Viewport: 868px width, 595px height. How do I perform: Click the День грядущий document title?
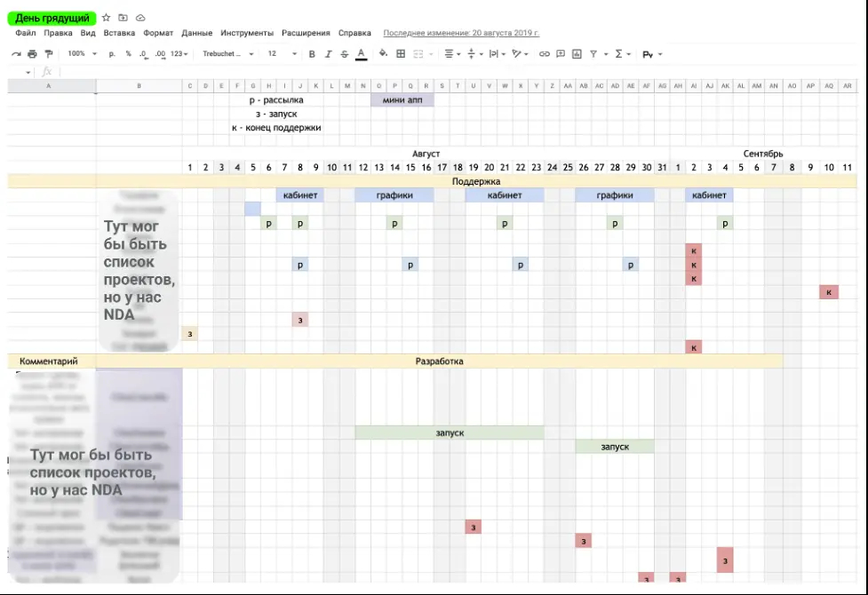[x=52, y=18]
